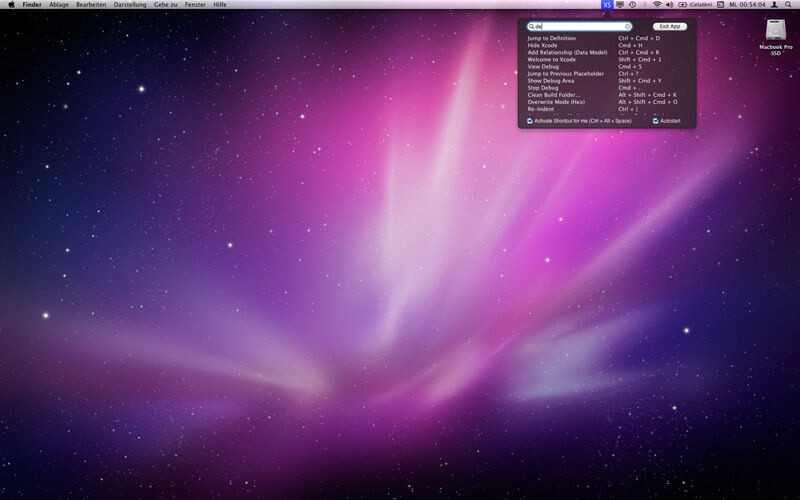
Task: Select the Stop Debug entry
Action: (543, 88)
